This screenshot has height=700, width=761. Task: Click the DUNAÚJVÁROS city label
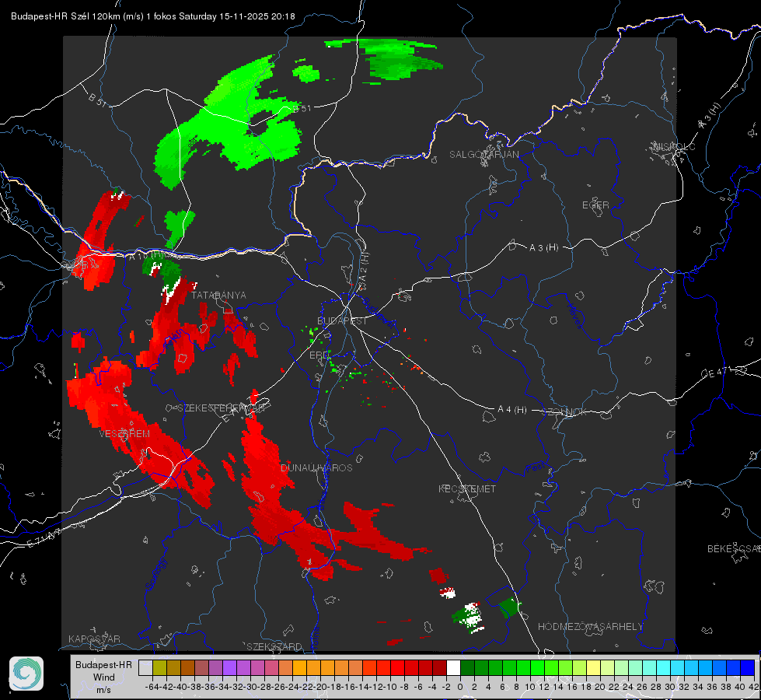tap(316, 467)
